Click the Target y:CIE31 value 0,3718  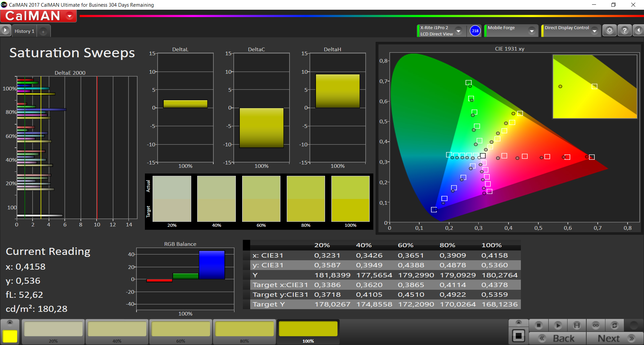point(327,294)
